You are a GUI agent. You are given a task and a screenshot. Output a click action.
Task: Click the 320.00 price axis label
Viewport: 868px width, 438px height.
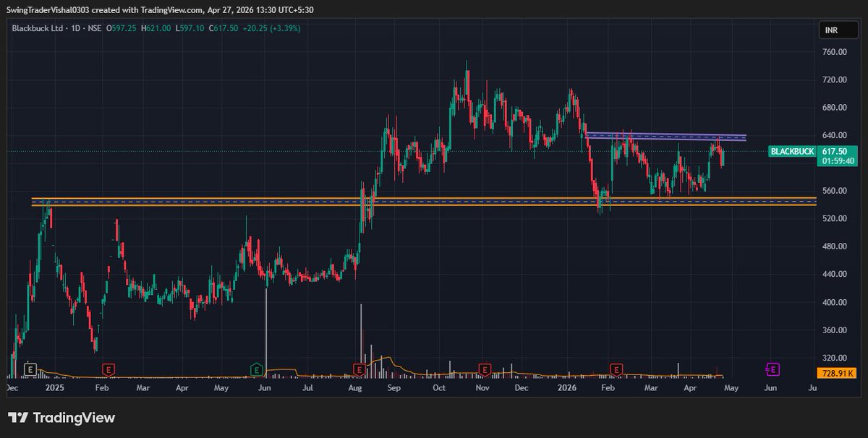tap(834, 358)
